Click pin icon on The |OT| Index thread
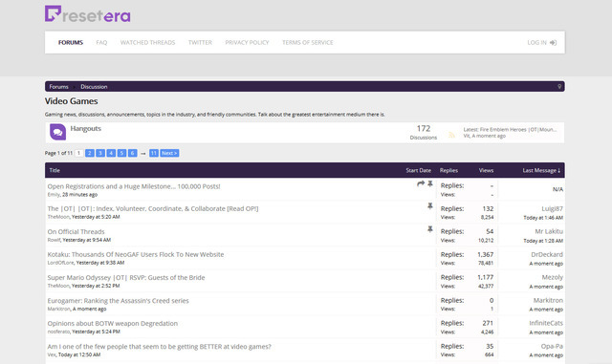 pos(430,206)
